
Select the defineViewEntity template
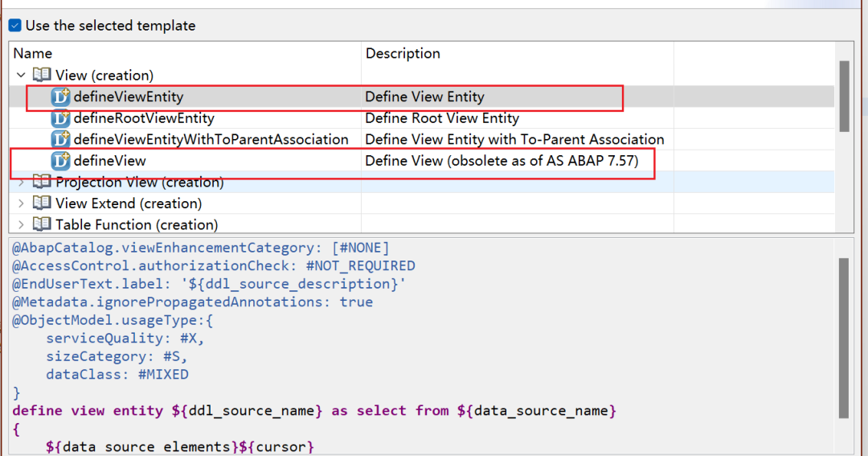coord(129,97)
